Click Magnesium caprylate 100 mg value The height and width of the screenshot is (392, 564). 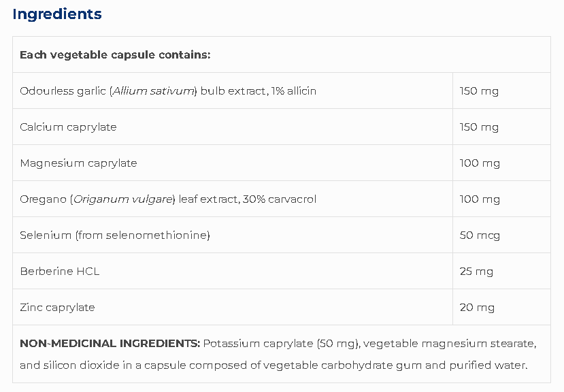click(480, 163)
